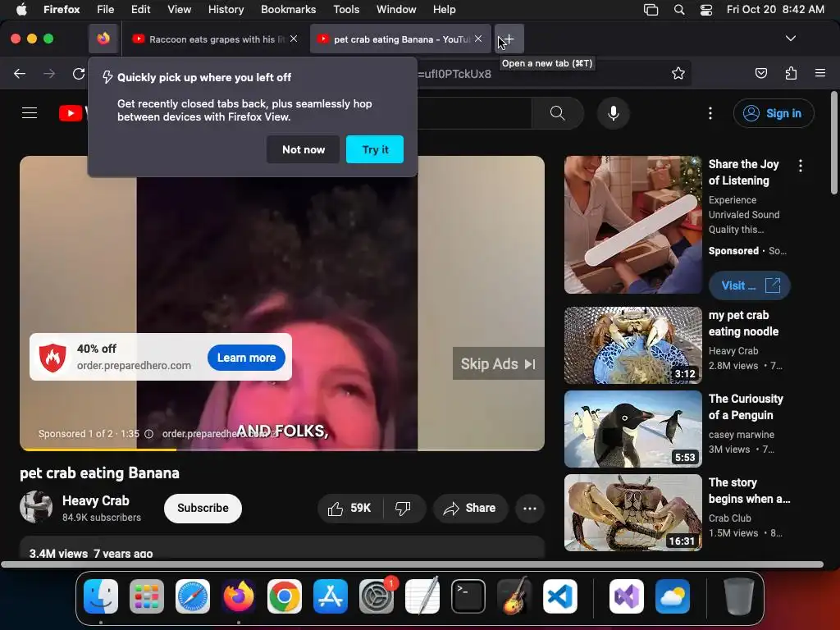The width and height of the screenshot is (840, 630).
Task: Reload the current page
Action: click(79, 74)
